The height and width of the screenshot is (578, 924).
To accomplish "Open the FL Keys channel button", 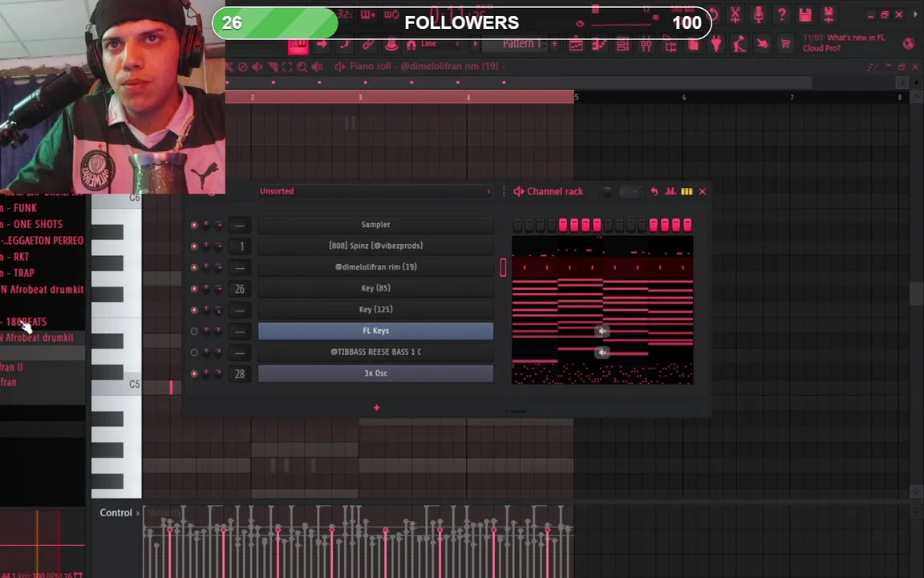I will click(375, 331).
